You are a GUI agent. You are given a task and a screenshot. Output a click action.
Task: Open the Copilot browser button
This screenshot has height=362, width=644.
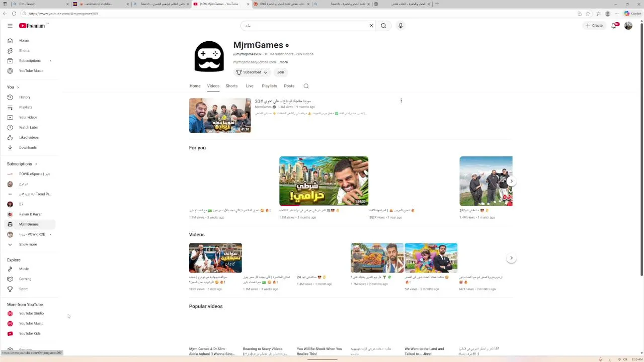(633, 14)
